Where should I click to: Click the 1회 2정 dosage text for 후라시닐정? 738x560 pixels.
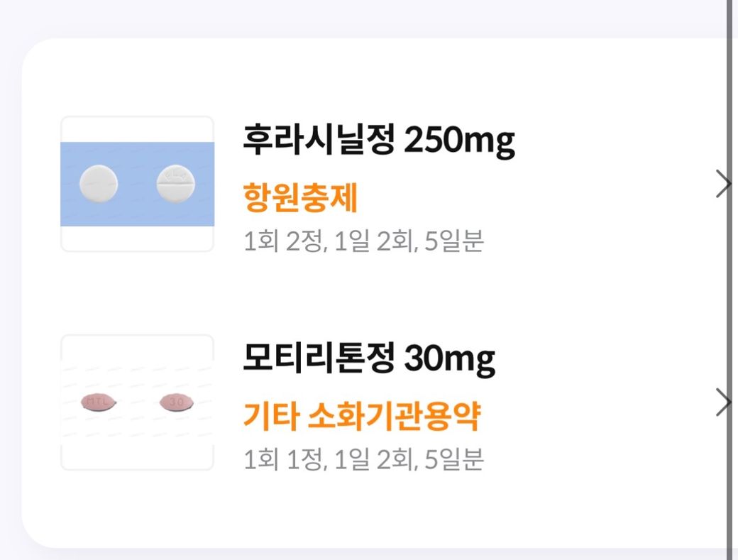282,242
